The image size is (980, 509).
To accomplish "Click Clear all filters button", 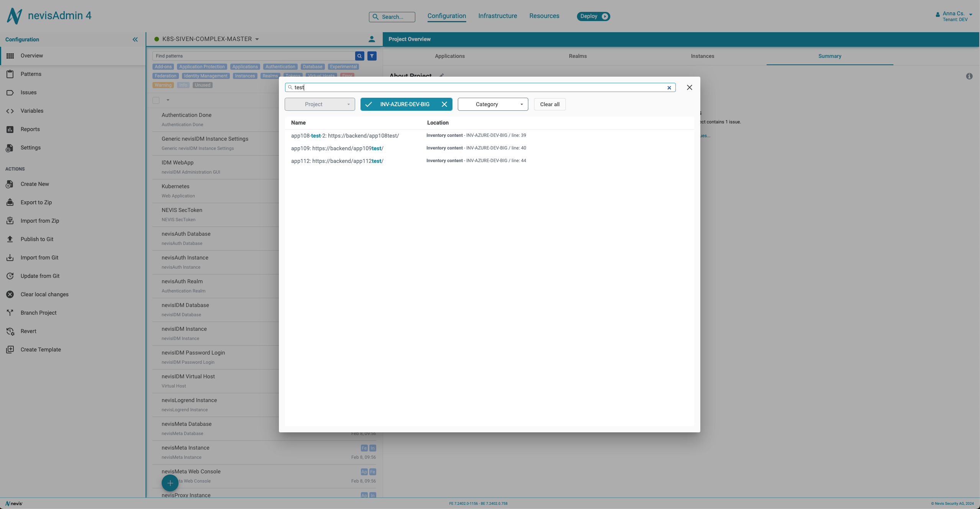I will click(550, 105).
